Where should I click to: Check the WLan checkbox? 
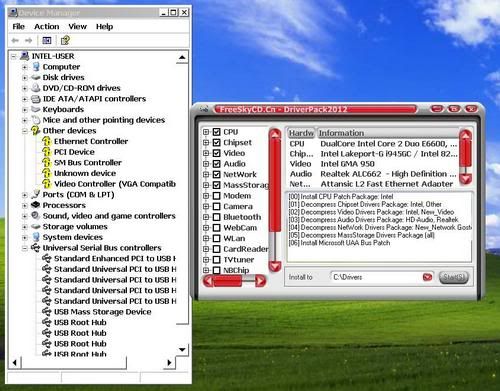(x=216, y=238)
